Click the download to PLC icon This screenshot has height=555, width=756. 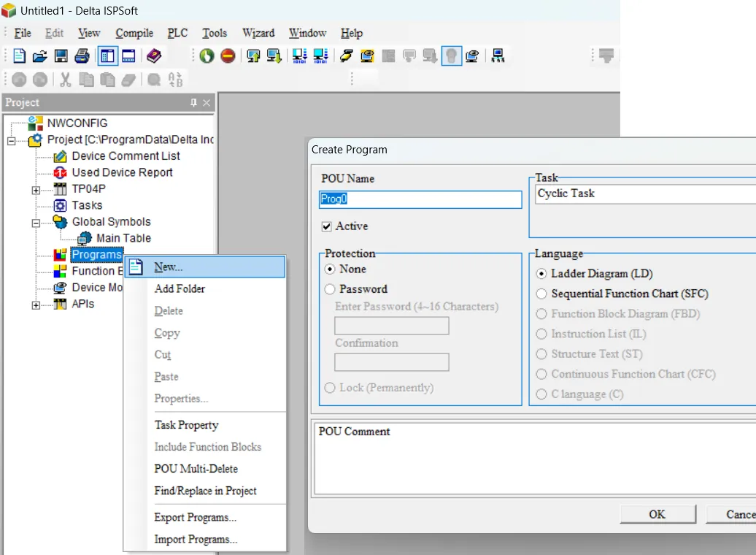pos(274,56)
